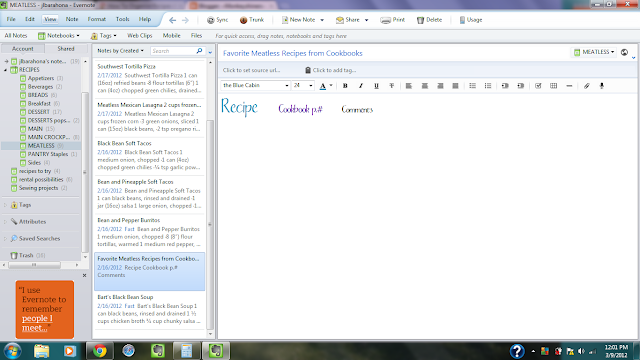This screenshot has width=640, height=360.
Task: Print the current note
Action: click(x=393, y=20)
